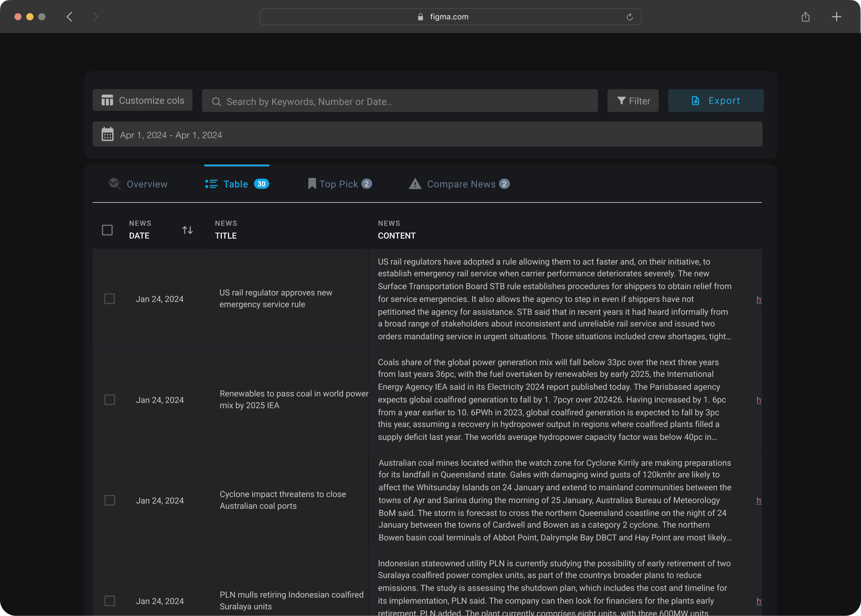Image resolution: width=861 pixels, height=616 pixels.
Task: Click the Customize cols table icon
Action: (x=107, y=100)
